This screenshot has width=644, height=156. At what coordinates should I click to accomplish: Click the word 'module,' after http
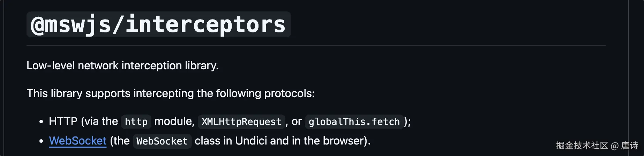[174, 121]
